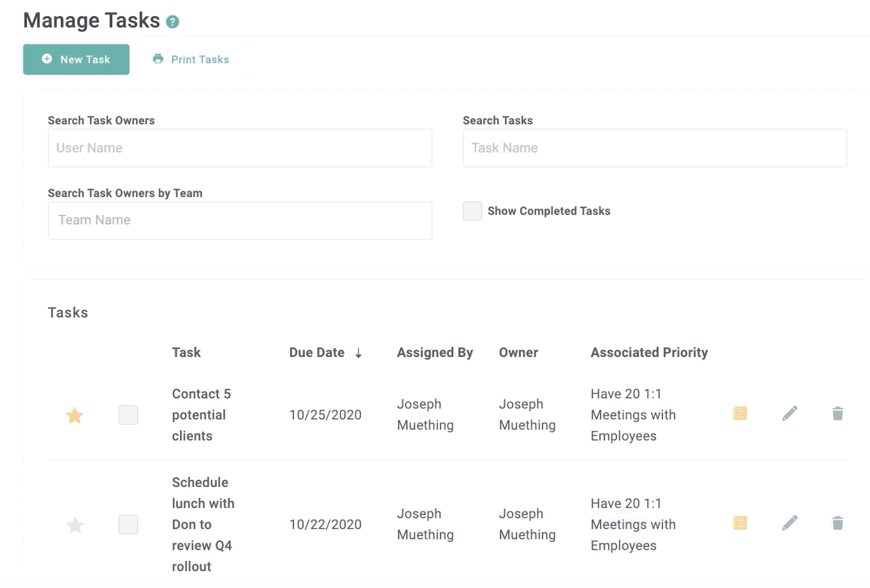
Task: Open notes for Contact 5 potential clients task
Action: tap(740, 414)
